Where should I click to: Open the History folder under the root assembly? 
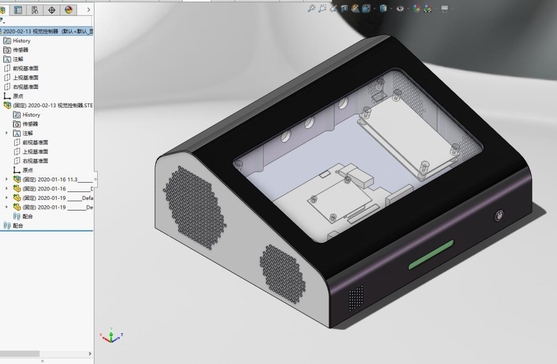pyautogui.click(x=17, y=41)
